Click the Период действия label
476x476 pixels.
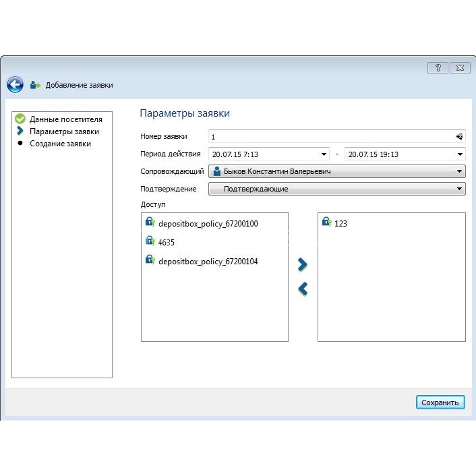point(171,154)
